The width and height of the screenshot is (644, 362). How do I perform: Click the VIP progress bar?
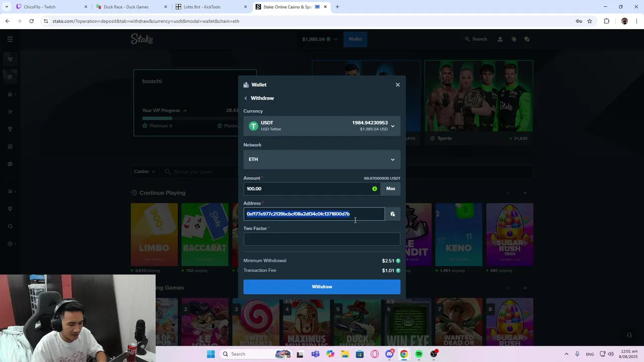click(x=190, y=118)
